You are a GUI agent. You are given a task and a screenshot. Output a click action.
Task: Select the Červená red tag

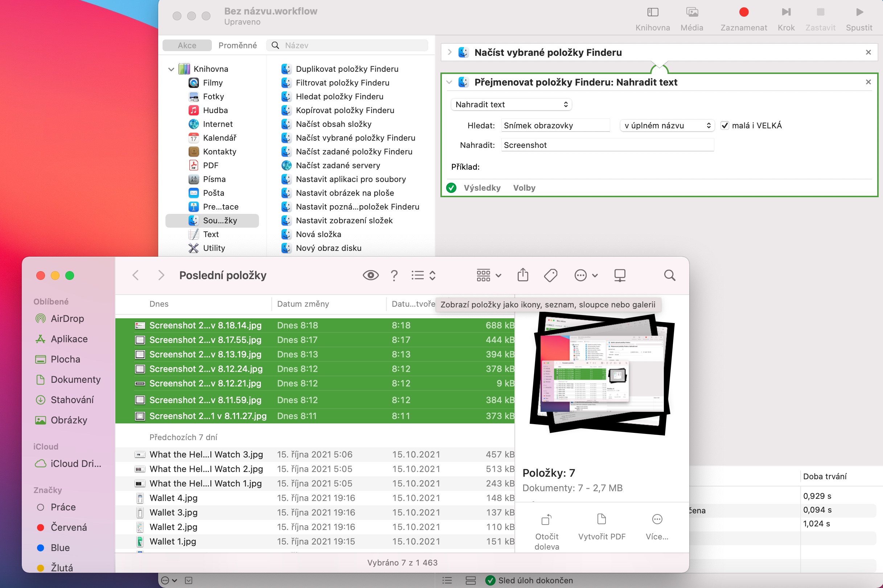pos(69,527)
